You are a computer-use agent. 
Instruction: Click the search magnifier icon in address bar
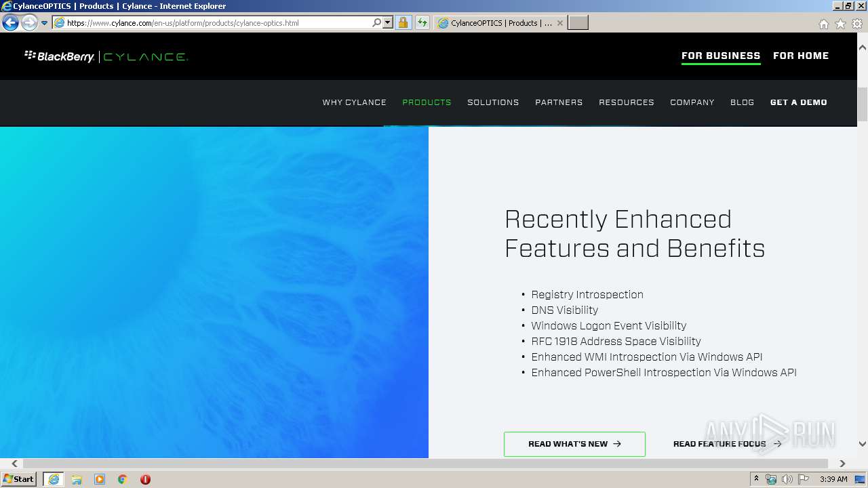click(x=377, y=22)
